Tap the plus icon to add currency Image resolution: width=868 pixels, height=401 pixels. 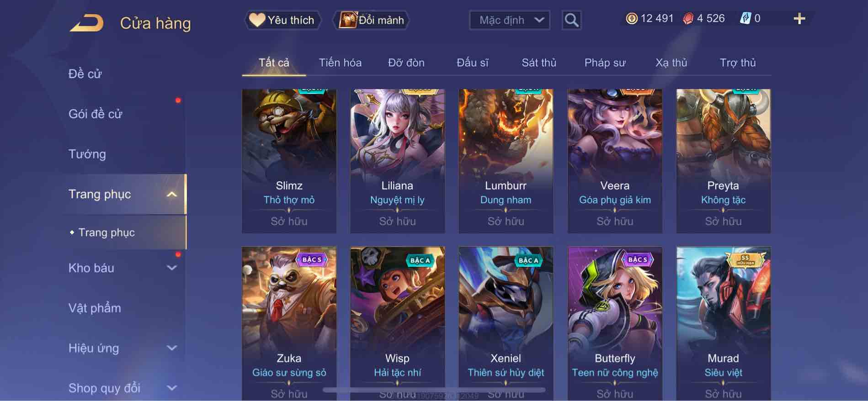[x=799, y=19]
